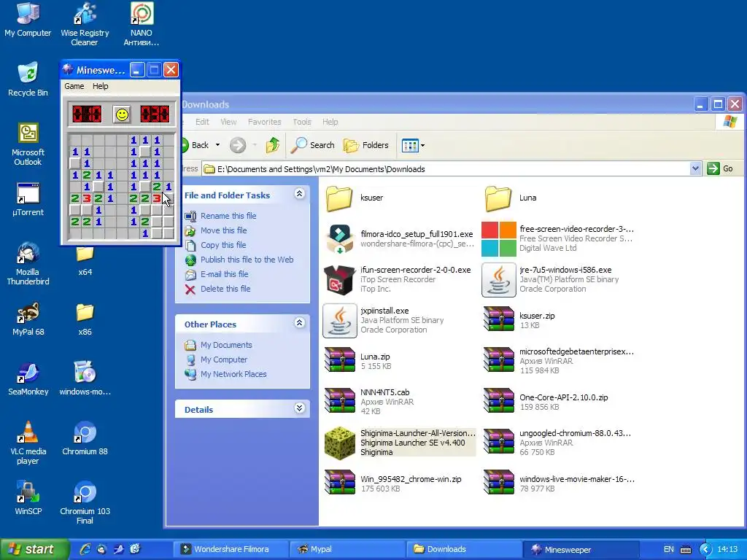Open the Back history dropdown arrow
Image resolution: width=747 pixels, height=560 pixels.
217,145
